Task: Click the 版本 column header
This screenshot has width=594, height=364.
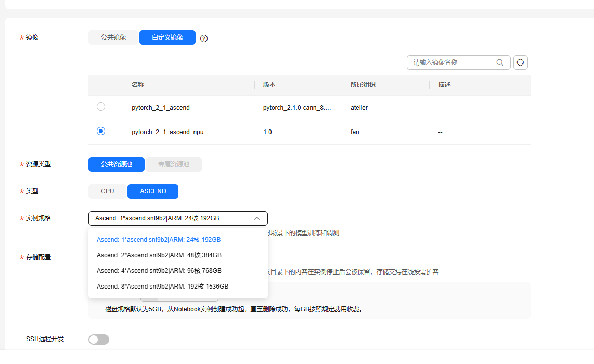Action: pyautogui.click(x=269, y=85)
